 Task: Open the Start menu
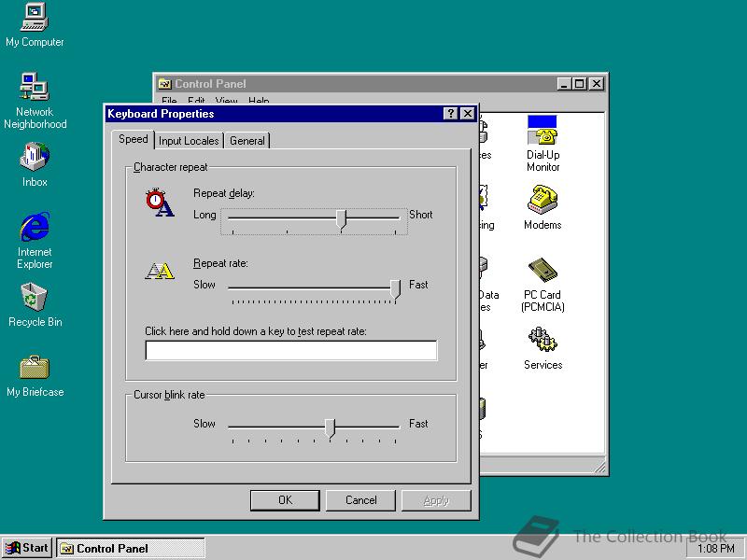coord(27,548)
